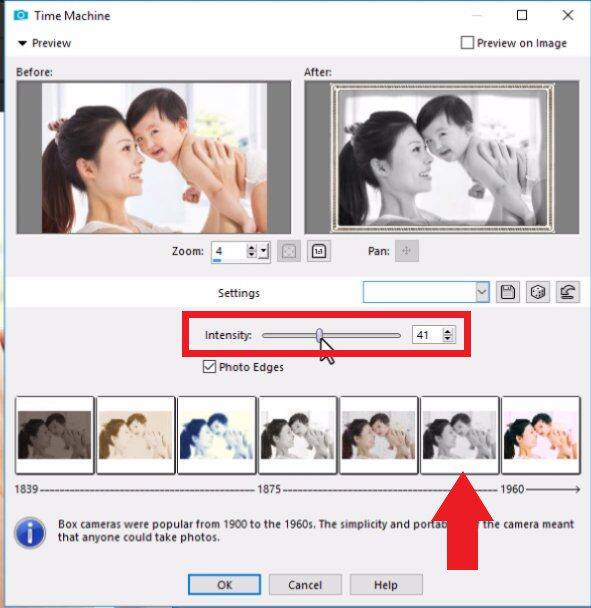This screenshot has width=591, height=608.
Task: Click the Time Machine camera title icon
Action: [21, 15]
